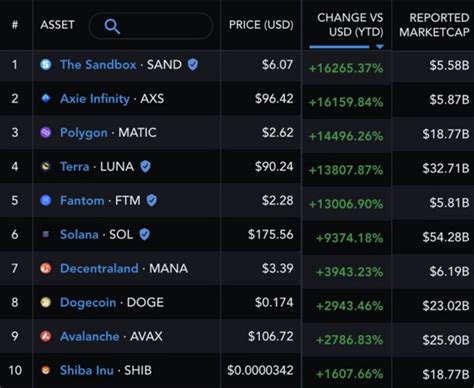474x388 pixels.
Task: Open The Sandbox asset link
Action: coord(98,64)
